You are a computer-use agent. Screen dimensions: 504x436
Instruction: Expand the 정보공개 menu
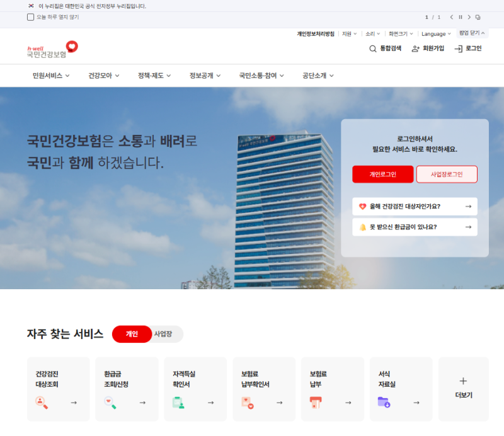pos(205,76)
